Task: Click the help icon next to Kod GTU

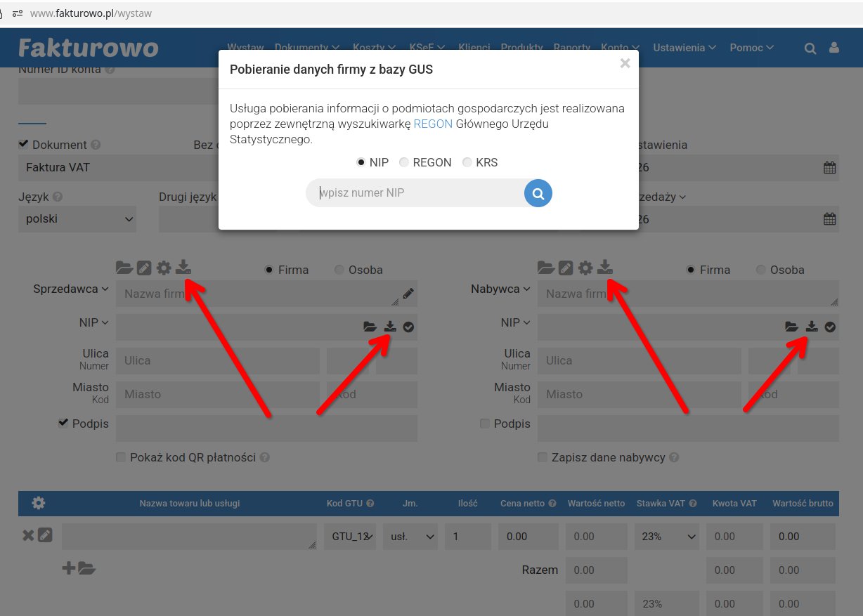Action: pyautogui.click(x=370, y=504)
